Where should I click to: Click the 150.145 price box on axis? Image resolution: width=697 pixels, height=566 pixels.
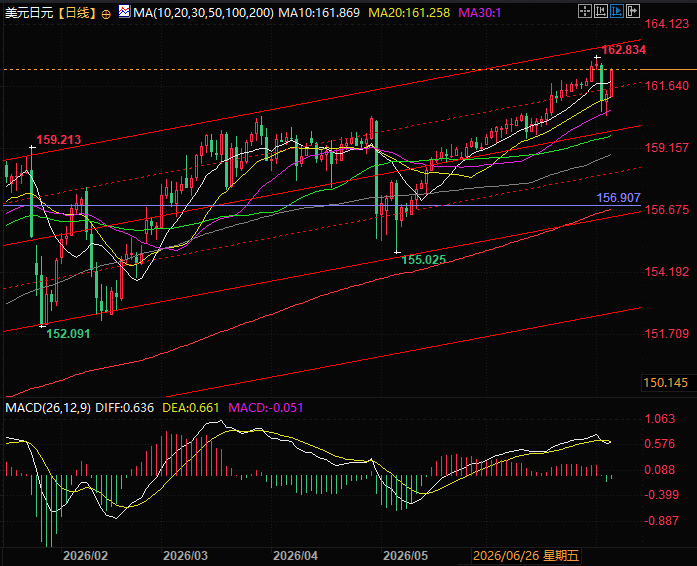(665, 383)
